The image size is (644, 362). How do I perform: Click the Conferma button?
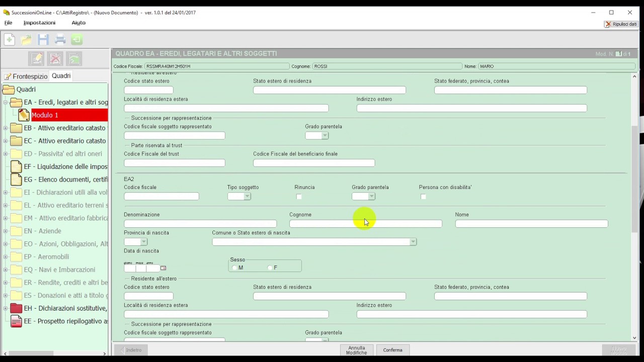(x=392, y=350)
